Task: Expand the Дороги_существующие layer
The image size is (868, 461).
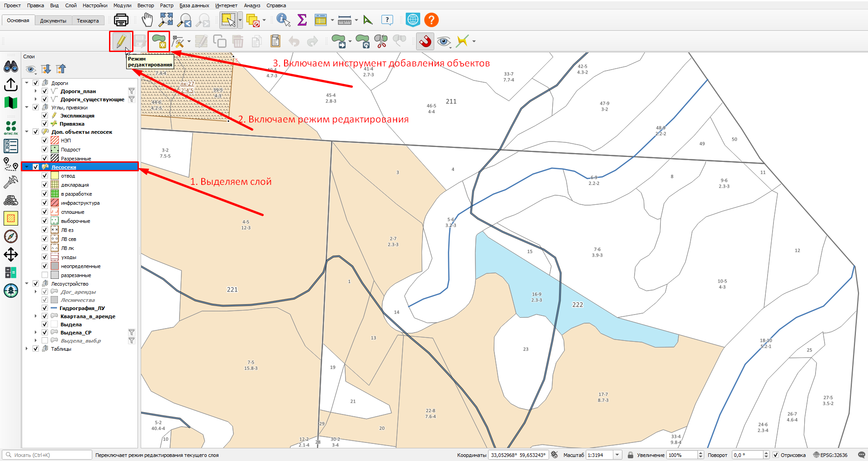Action: pyautogui.click(x=36, y=99)
